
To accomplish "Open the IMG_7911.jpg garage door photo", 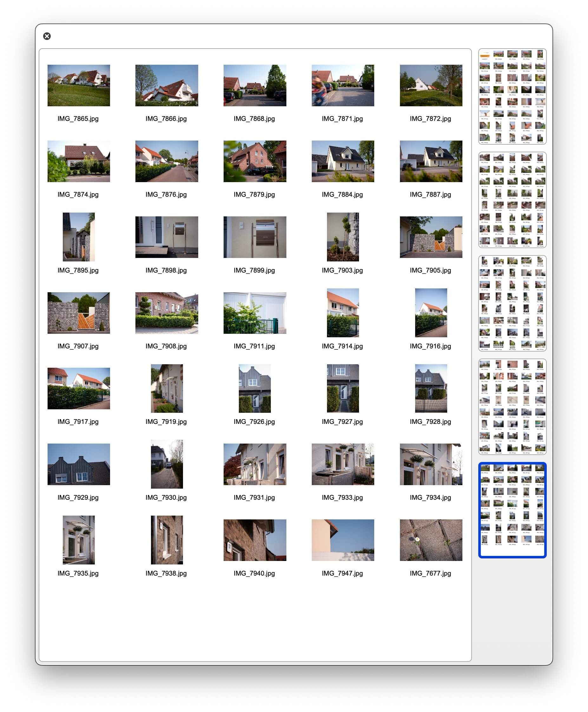I will [x=255, y=313].
